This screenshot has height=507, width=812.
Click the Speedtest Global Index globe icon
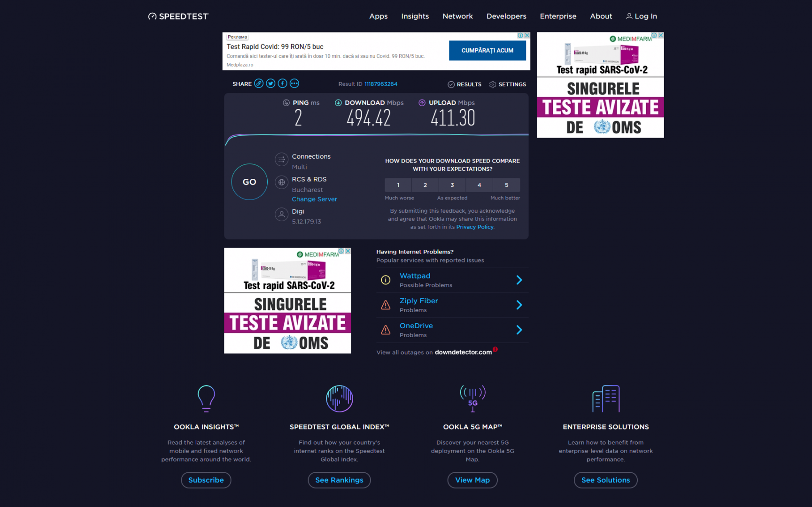tap(340, 399)
